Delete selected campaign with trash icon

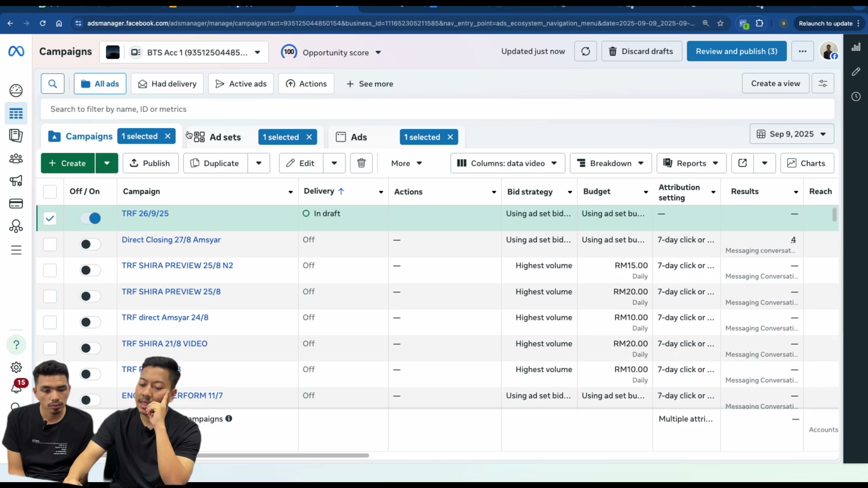[361, 163]
